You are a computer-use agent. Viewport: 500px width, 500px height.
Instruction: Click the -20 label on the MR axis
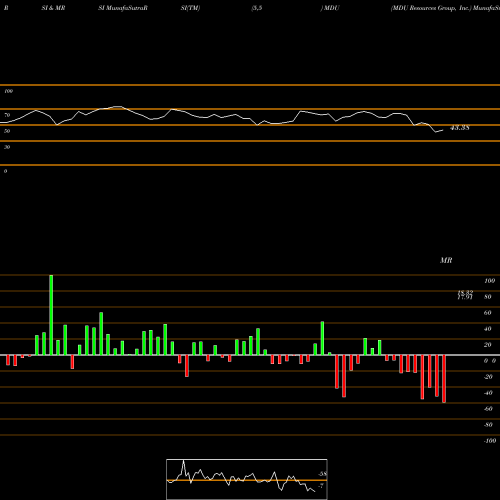488,377
